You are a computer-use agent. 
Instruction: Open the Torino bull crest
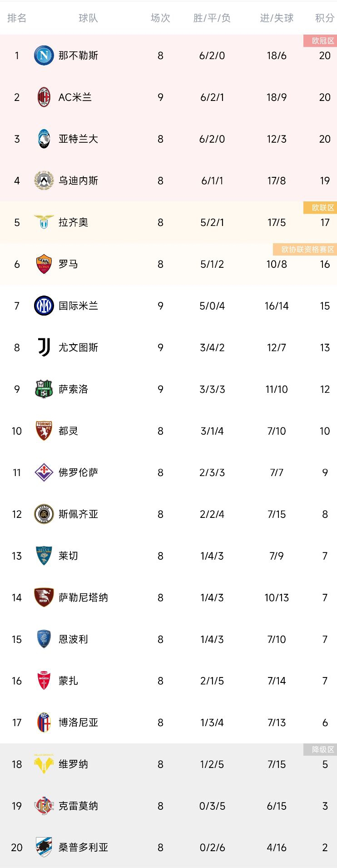(44, 431)
